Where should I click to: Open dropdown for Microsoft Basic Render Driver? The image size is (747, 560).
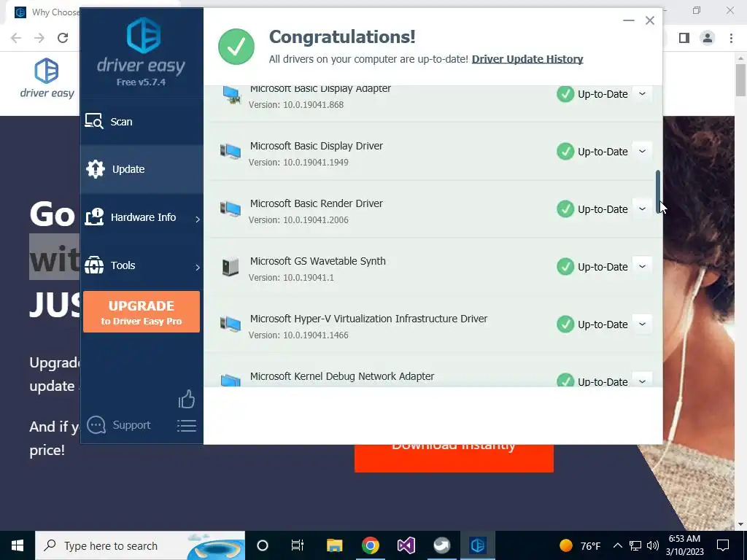click(642, 209)
